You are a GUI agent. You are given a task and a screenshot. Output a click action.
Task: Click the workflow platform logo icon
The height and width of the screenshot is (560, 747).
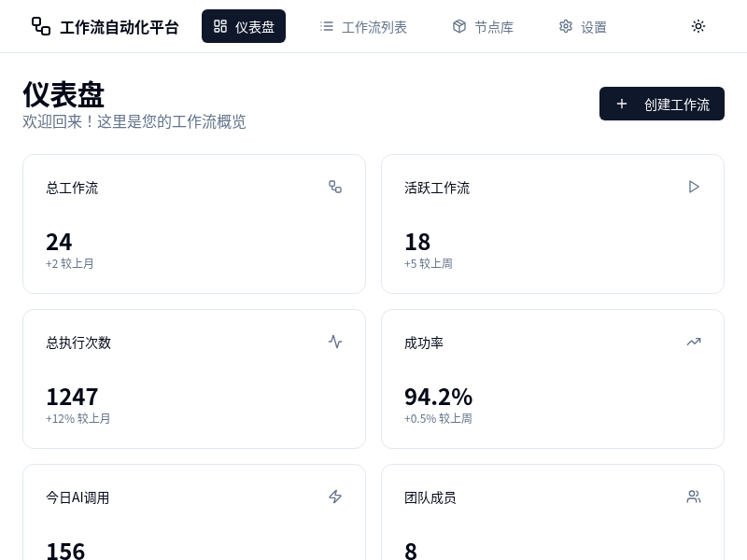(41, 26)
